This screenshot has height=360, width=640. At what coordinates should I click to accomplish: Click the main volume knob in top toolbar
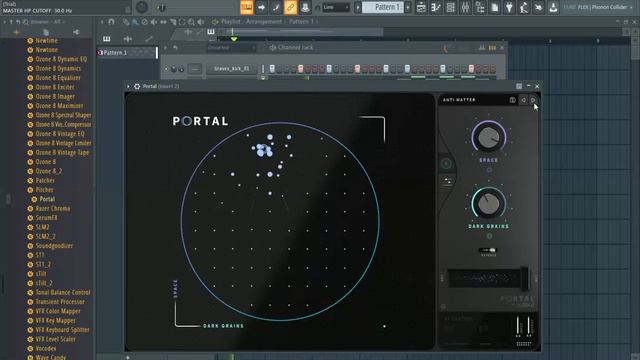(142, 7)
